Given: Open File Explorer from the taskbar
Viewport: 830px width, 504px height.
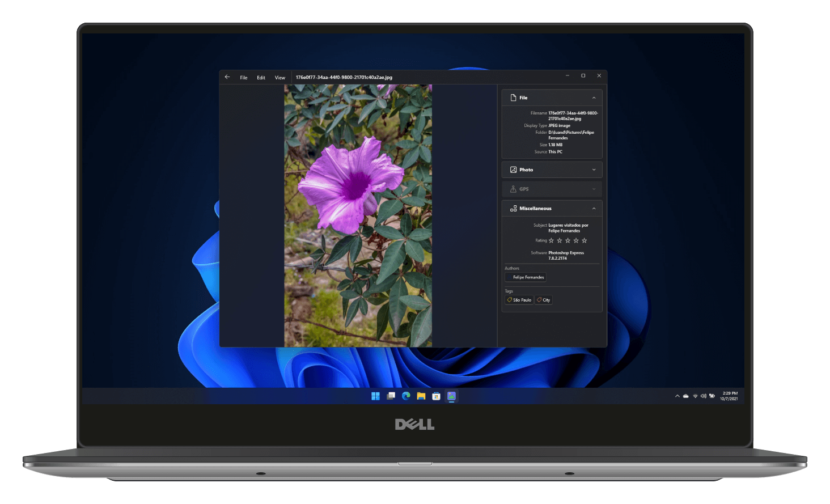Looking at the screenshot, I should tap(421, 396).
